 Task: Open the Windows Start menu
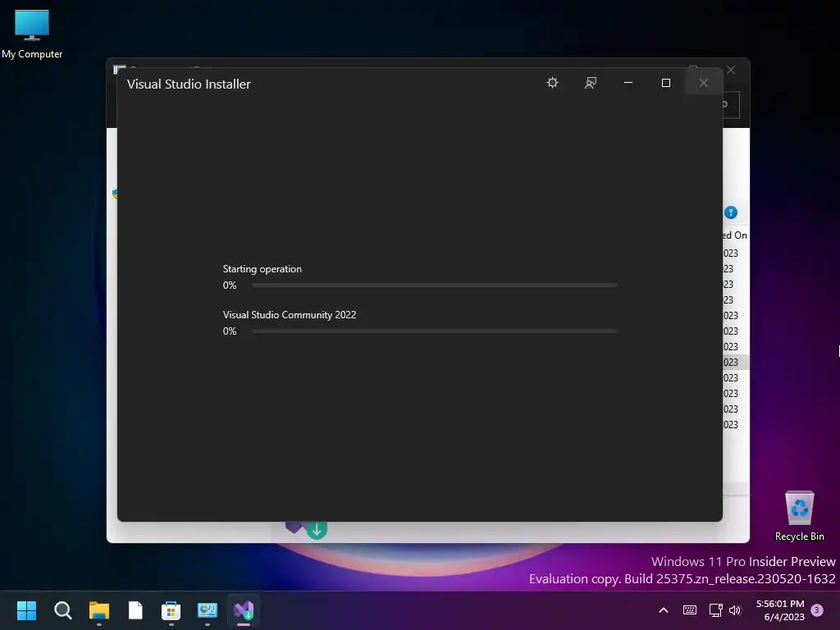coord(26,610)
